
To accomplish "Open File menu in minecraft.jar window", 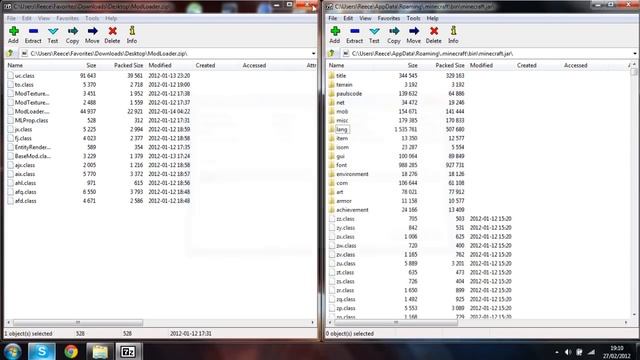I will (333, 18).
